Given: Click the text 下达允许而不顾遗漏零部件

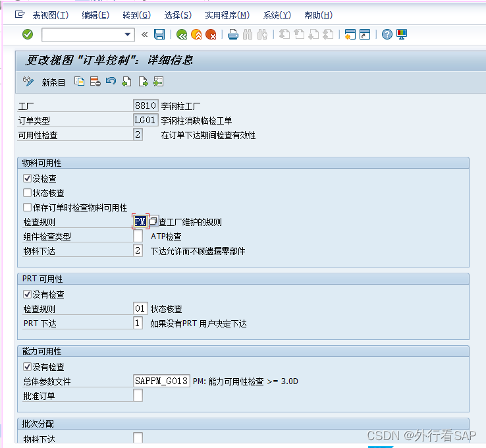Looking at the screenshot, I should tap(198, 251).
